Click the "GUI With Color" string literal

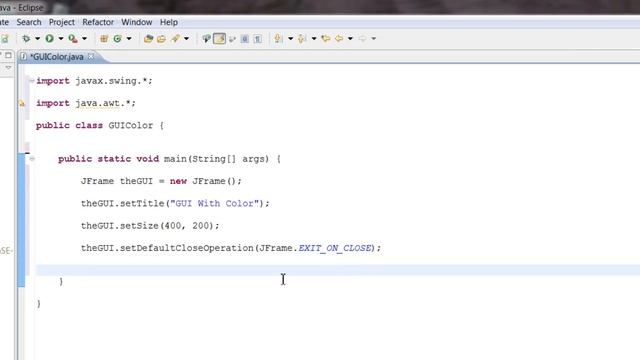(x=214, y=203)
